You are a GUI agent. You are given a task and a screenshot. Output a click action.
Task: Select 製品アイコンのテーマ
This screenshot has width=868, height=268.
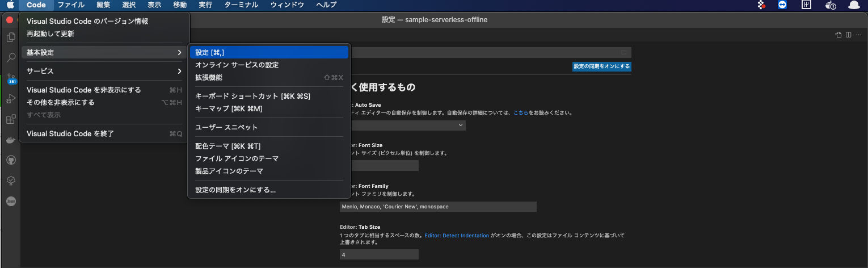click(269, 171)
